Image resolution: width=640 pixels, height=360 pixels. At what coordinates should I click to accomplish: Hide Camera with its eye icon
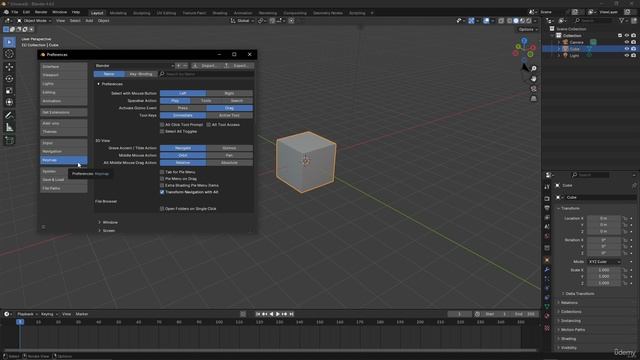point(627,42)
